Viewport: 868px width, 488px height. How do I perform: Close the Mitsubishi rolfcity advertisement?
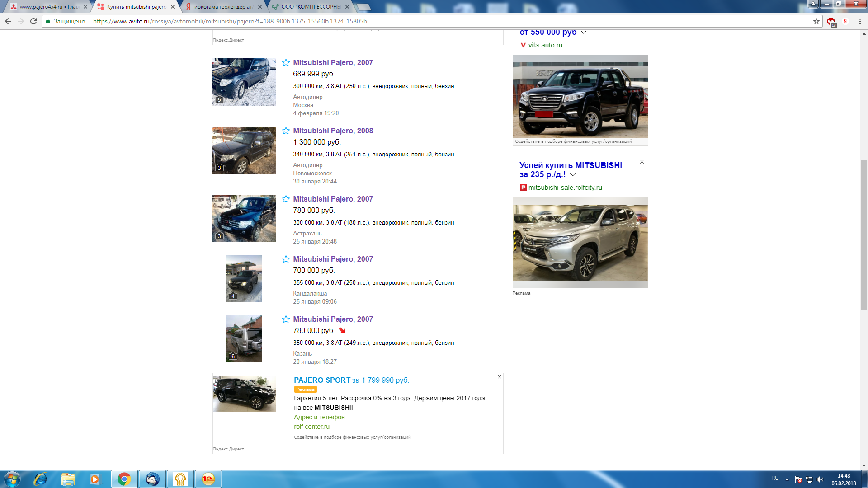[x=642, y=162]
